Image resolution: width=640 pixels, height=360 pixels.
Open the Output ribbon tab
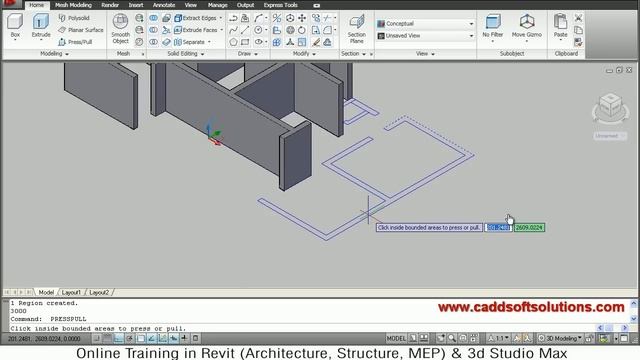(x=245, y=5)
